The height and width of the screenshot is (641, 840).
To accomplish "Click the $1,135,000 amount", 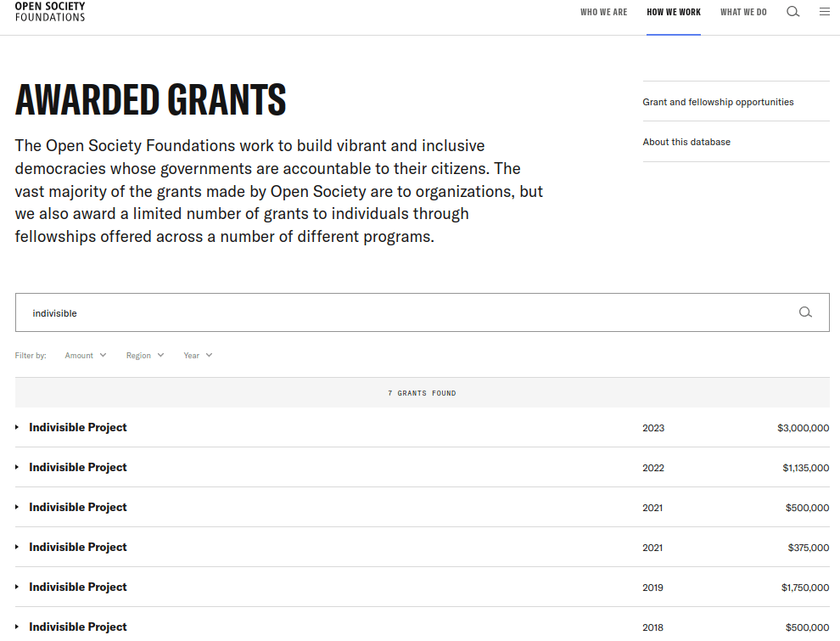I will [x=806, y=468].
